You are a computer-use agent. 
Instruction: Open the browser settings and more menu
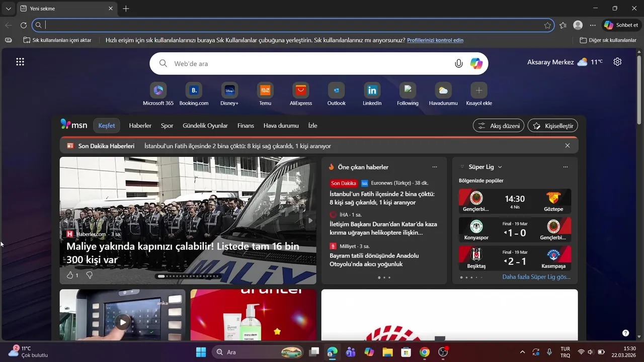point(593,25)
